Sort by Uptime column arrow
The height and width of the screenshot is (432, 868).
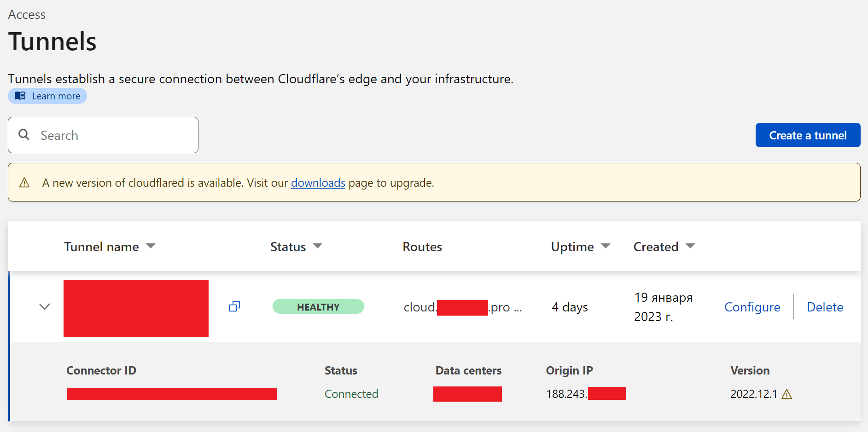(606, 246)
